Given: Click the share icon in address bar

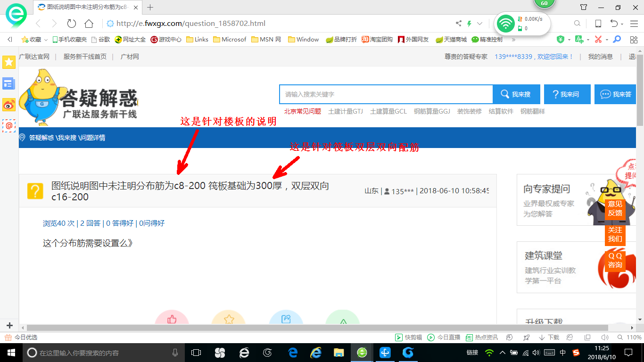Looking at the screenshot, I should pyautogui.click(x=459, y=23).
